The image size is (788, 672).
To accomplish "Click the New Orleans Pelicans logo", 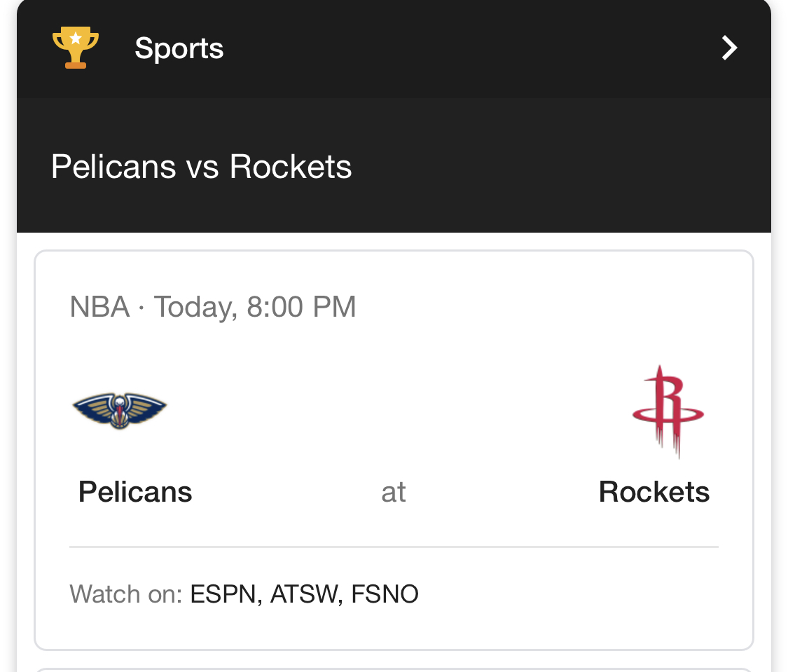I will [x=120, y=410].
